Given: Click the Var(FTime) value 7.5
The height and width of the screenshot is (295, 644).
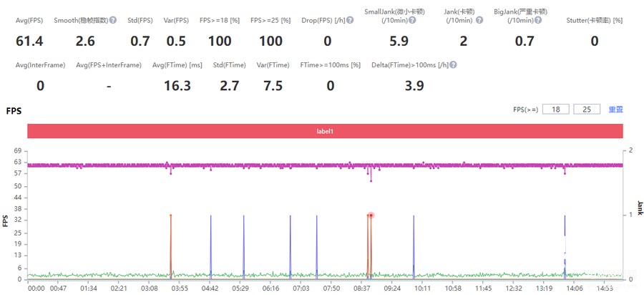Looking at the screenshot, I should click(x=273, y=86).
